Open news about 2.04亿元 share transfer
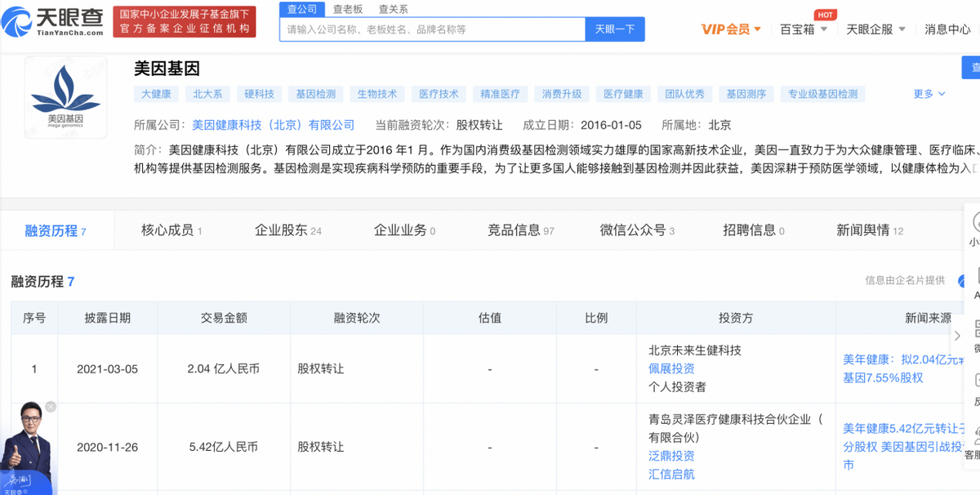Viewport: 980px width, 495px height. 904,368
